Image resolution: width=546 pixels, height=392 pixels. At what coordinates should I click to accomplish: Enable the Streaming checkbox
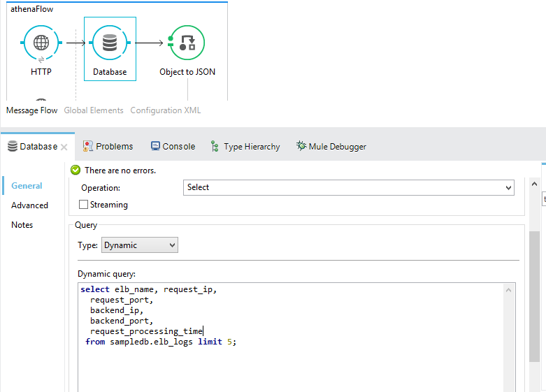click(84, 205)
